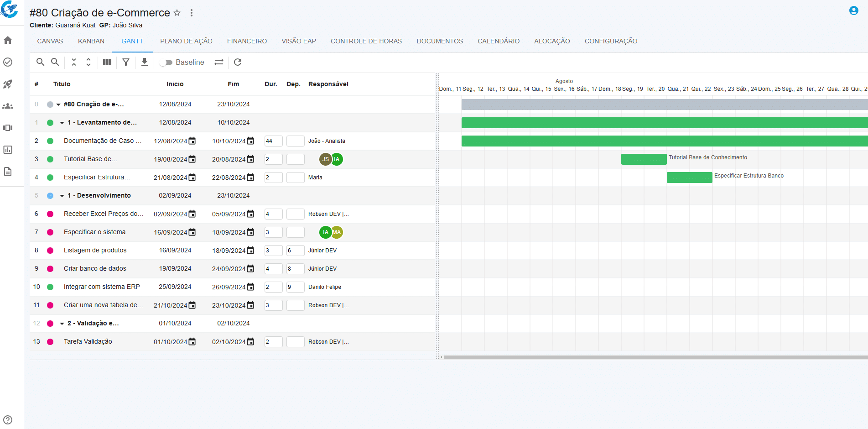Collapse the 1 - Levantamento de... group
The image size is (868, 429).
click(62, 123)
